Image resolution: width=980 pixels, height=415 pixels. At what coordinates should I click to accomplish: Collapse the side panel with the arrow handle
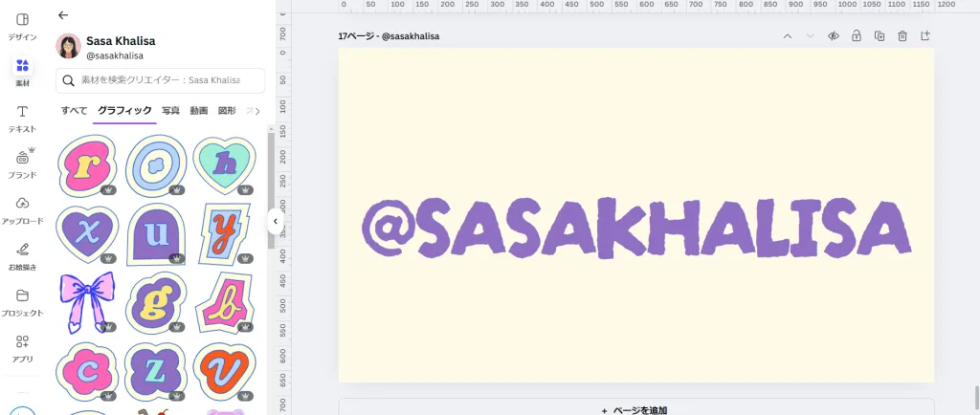point(275,221)
